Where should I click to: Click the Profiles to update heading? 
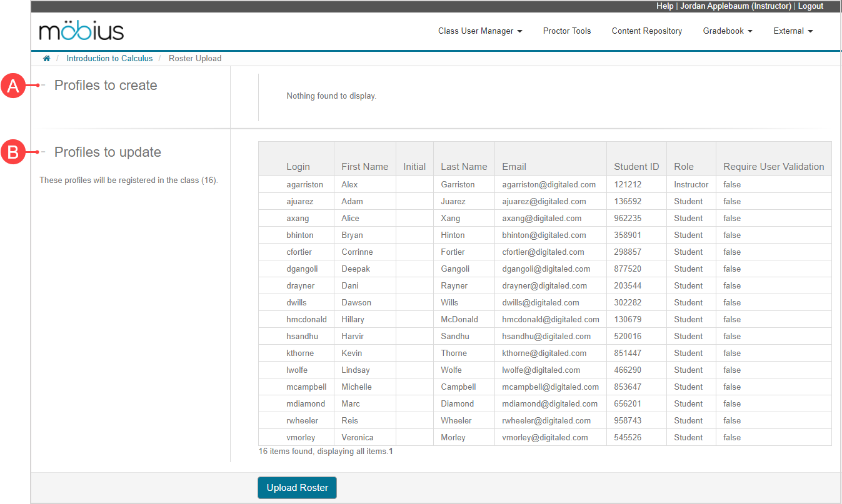point(108,152)
